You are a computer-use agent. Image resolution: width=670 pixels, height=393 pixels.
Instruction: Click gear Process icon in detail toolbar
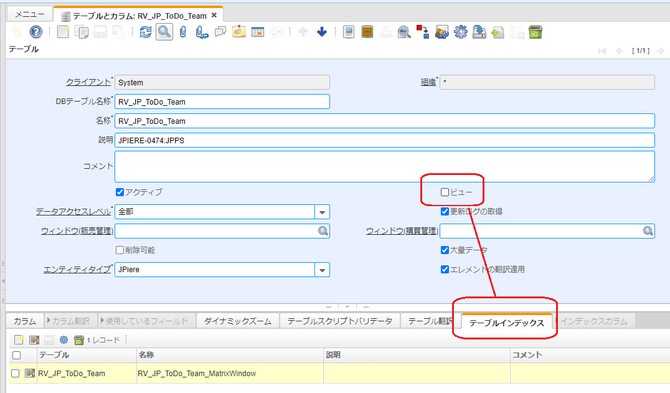[64, 340]
